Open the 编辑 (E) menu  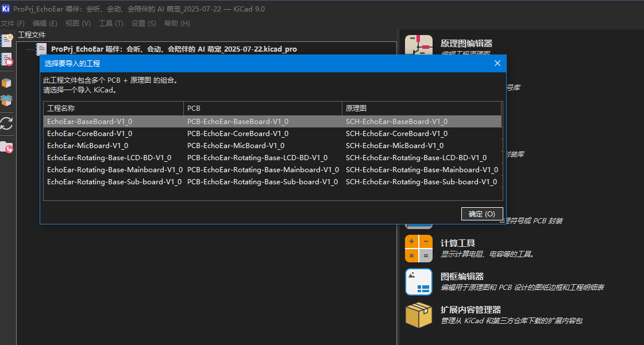[45, 24]
